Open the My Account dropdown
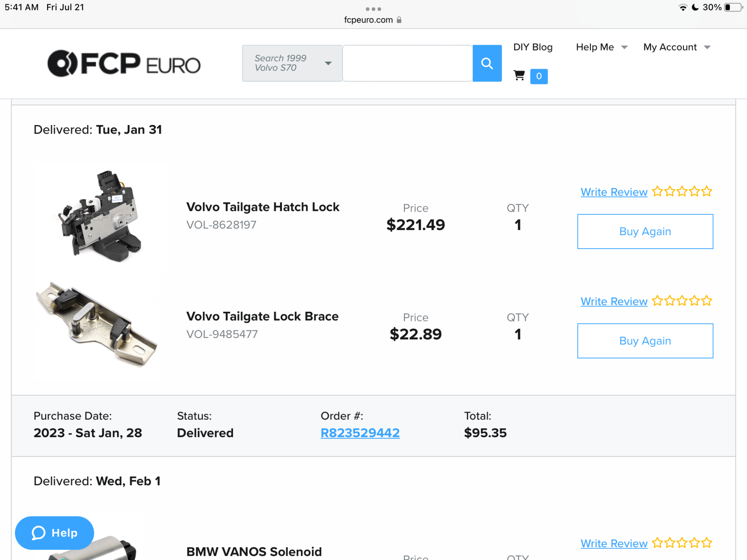Screen dimensions: 747x560 (x=676, y=47)
